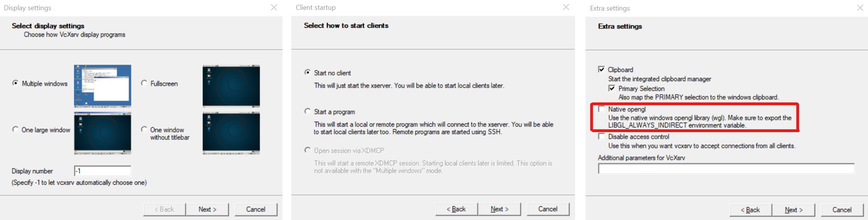Click Back in Extra settings window

coord(750,210)
